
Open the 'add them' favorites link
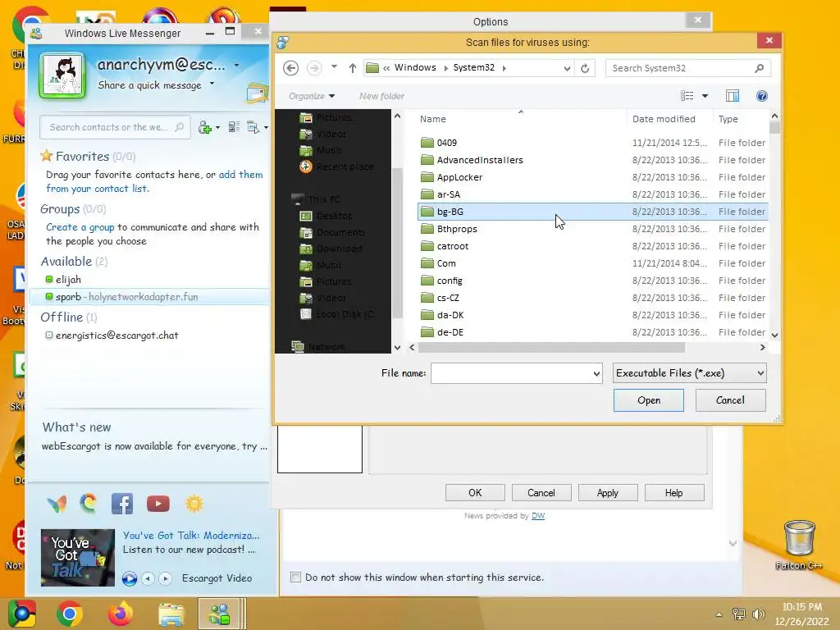click(240, 175)
